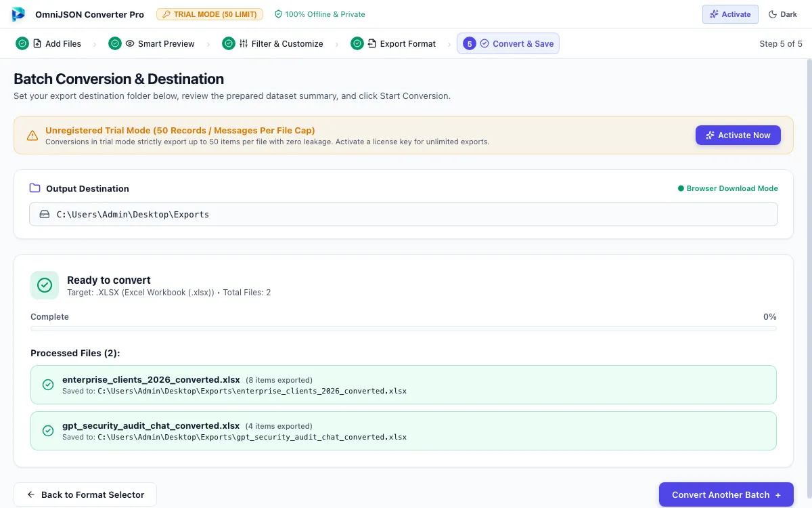Click the moon icon for Dark mode
Image resolution: width=812 pixels, height=508 pixels.
pos(773,14)
